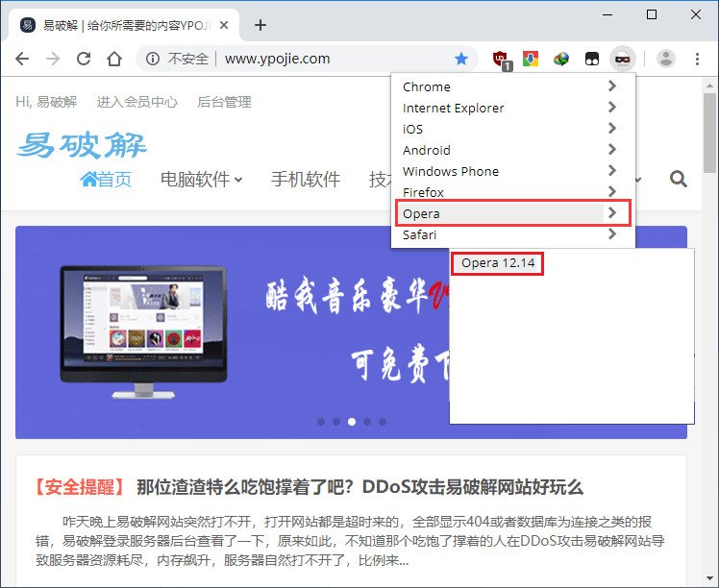Open the website search magnifier
This screenshot has height=588, width=719.
click(x=678, y=179)
